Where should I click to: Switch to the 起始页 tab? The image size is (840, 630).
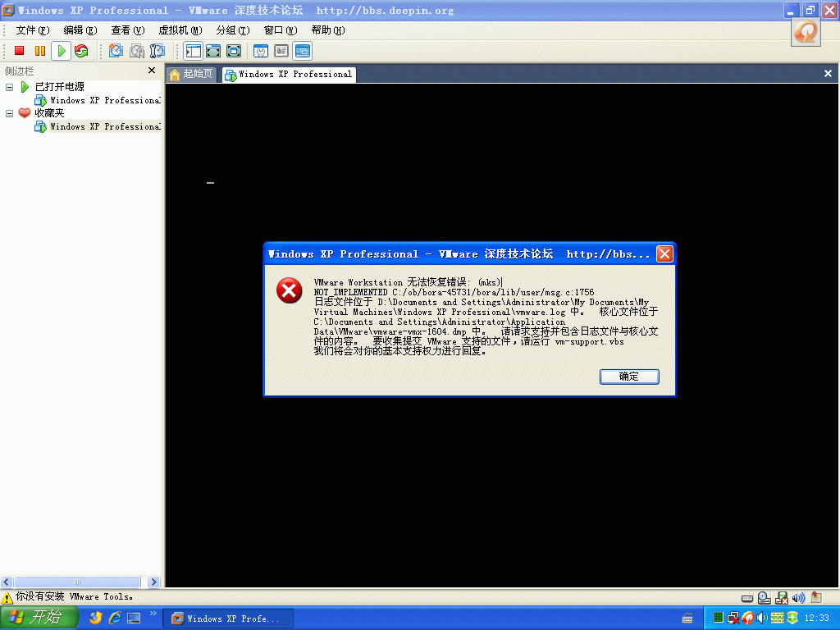pyautogui.click(x=192, y=74)
